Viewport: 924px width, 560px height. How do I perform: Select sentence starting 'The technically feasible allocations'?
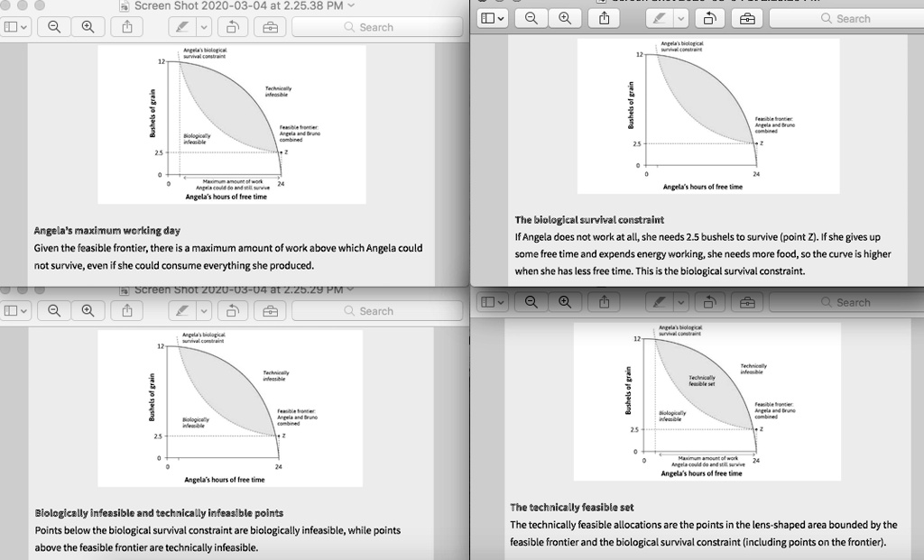[x=704, y=533]
